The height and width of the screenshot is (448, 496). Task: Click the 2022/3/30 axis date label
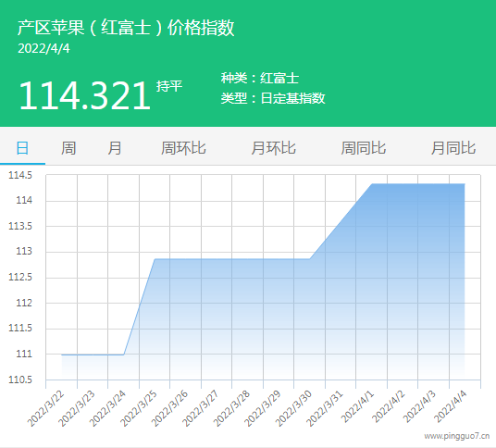click(x=293, y=408)
